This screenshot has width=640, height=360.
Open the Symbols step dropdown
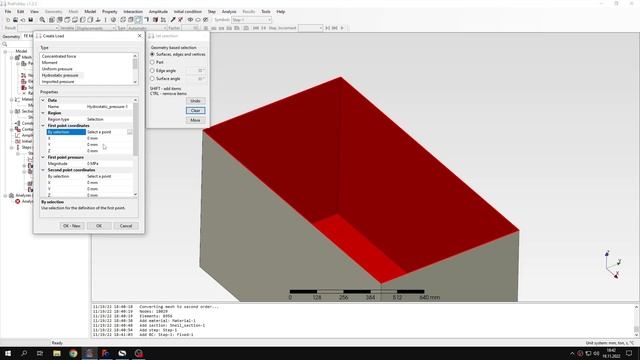tap(251, 20)
